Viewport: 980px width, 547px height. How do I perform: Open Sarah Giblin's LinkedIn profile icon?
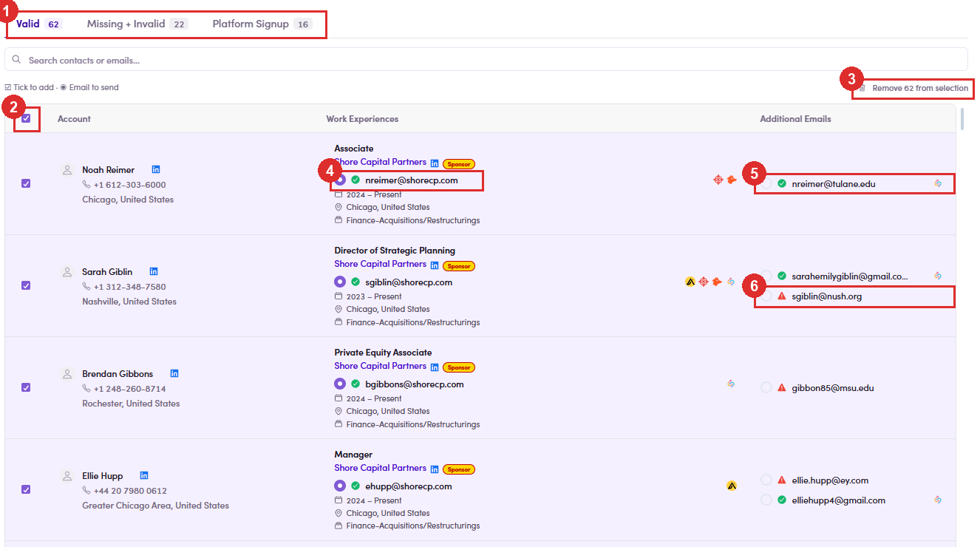[154, 271]
